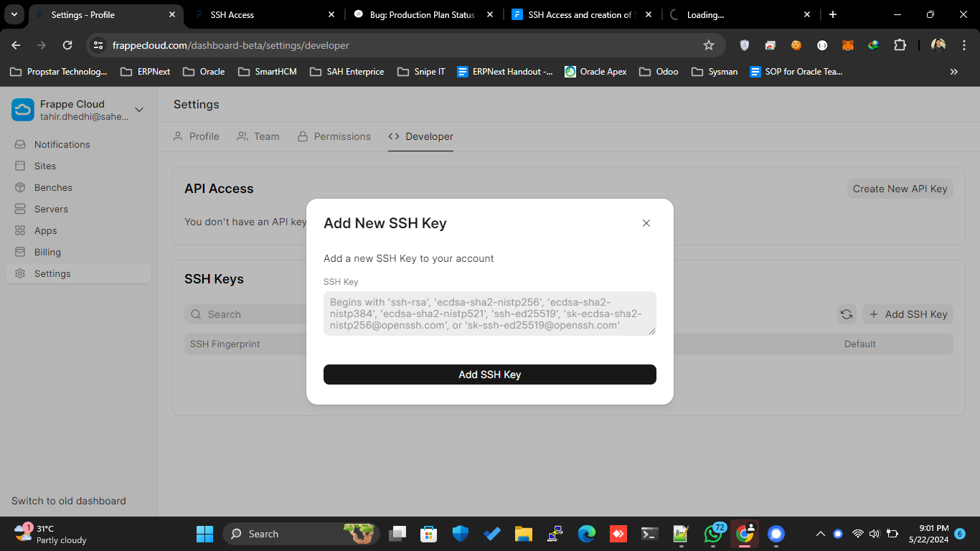Screen dimensions: 980x551
Task: Open Billing from the sidebar
Action: 46,252
